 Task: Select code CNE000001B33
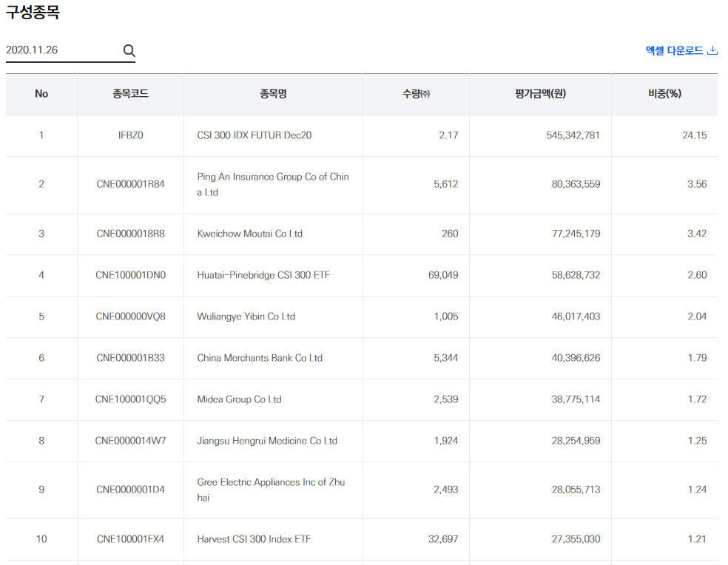click(130, 357)
